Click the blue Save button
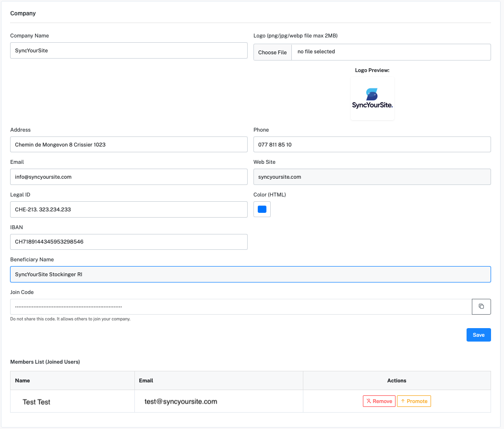This screenshot has height=429, width=504. coord(478,335)
